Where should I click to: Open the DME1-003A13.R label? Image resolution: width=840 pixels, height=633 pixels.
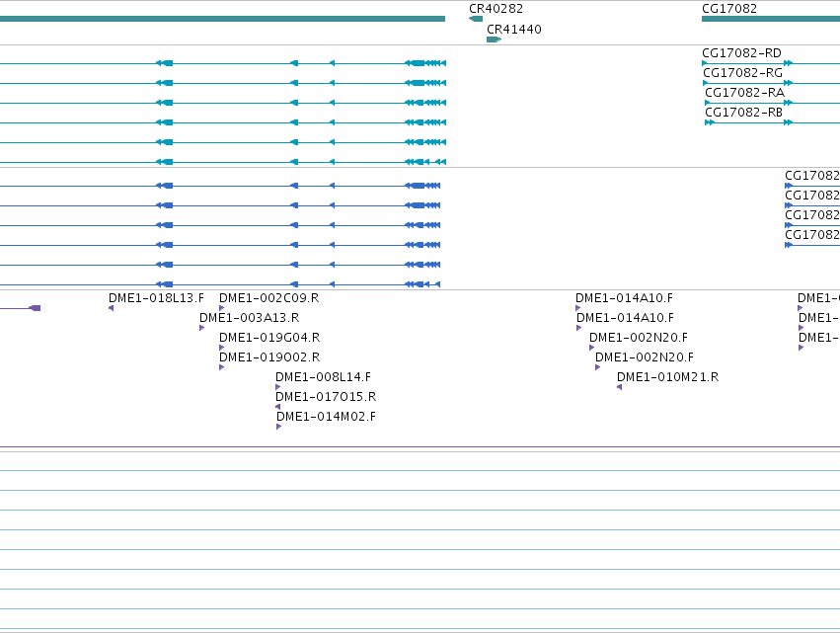click(249, 318)
